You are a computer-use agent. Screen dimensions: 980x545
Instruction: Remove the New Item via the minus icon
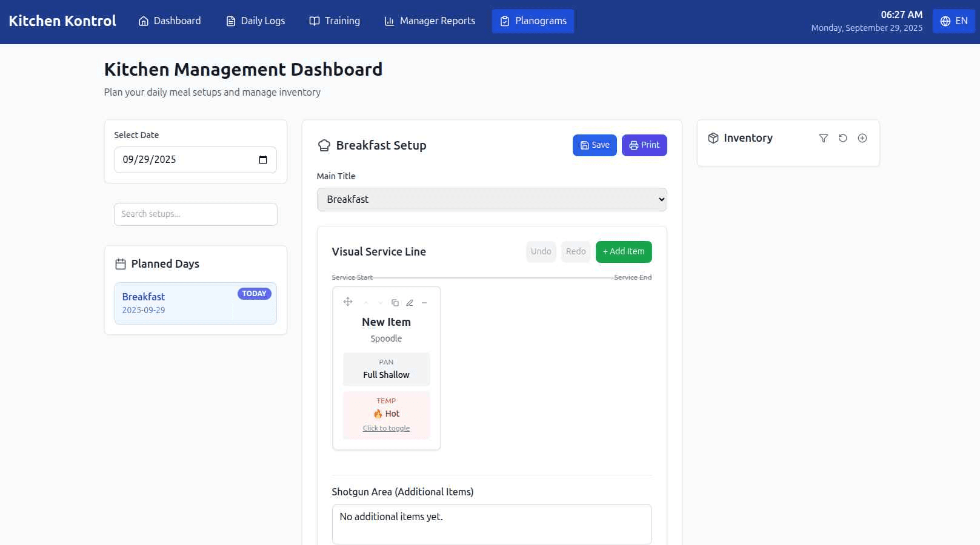tap(424, 302)
